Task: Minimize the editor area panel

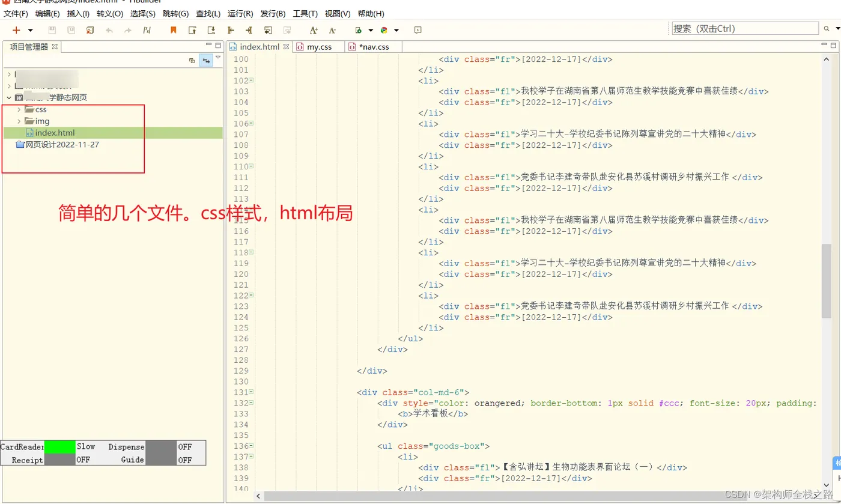Action: [824, 45]
